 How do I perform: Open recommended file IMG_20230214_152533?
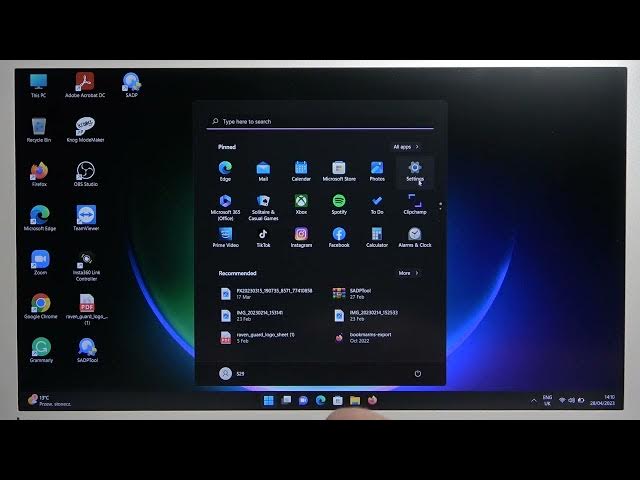click(x=366, y=316)
